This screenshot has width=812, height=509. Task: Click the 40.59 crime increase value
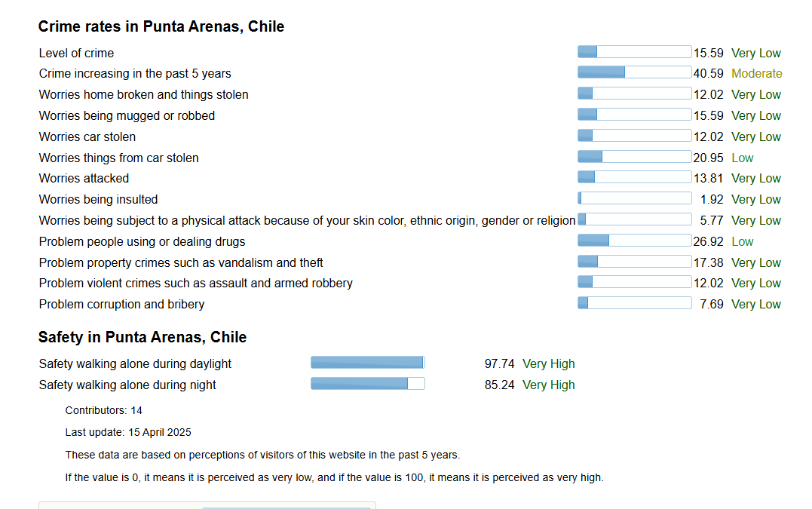click(x=709, y=74)
